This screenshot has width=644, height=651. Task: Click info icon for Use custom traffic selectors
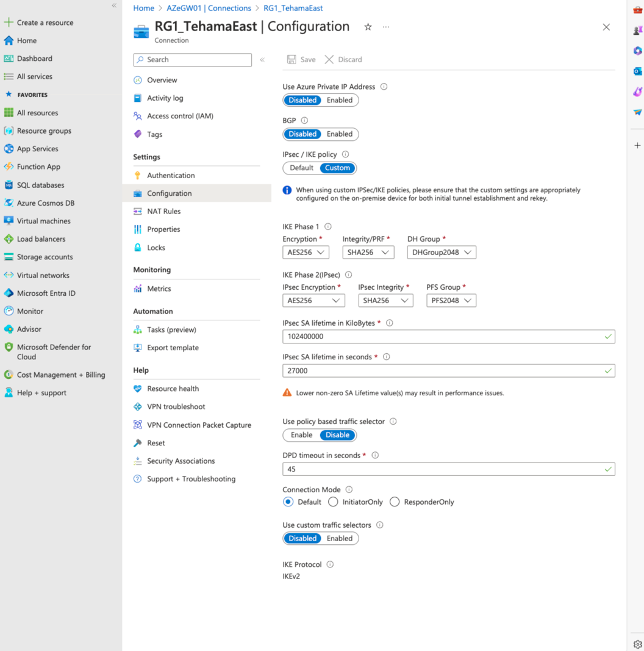380,525
